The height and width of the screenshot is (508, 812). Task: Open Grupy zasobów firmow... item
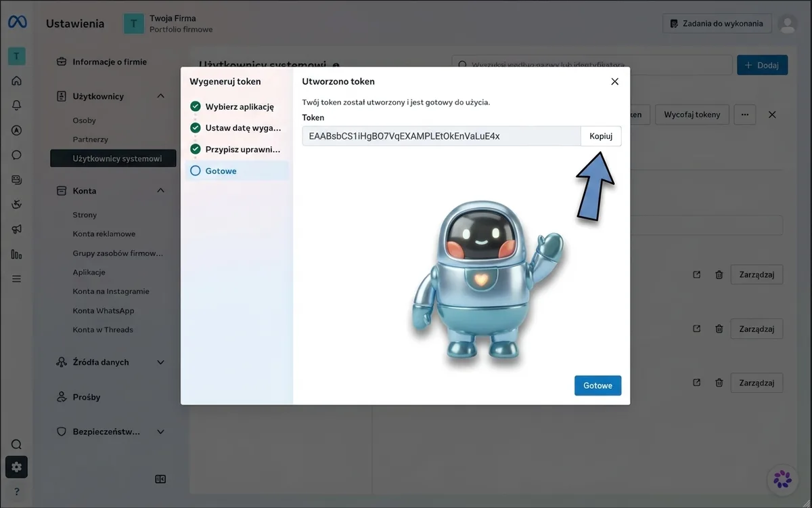click(118, 253)
